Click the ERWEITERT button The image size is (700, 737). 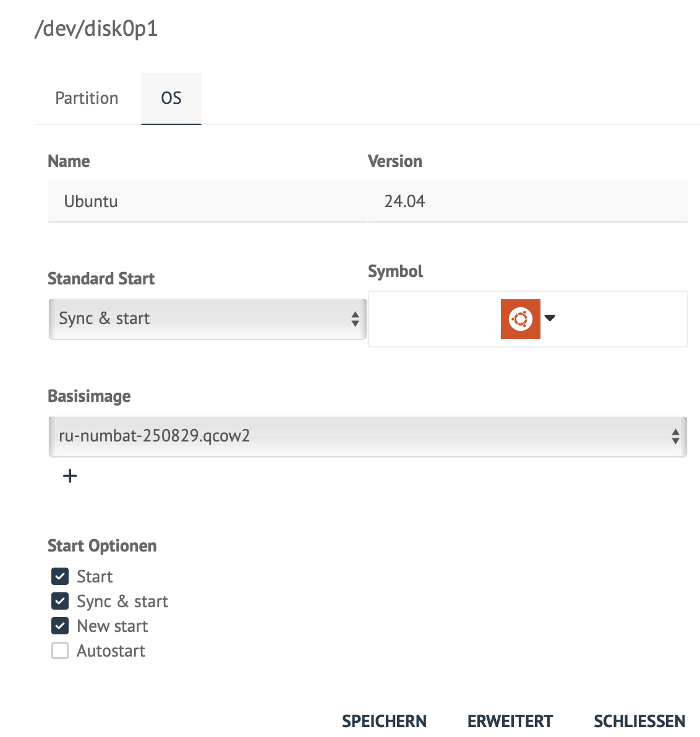coord(510,721)
